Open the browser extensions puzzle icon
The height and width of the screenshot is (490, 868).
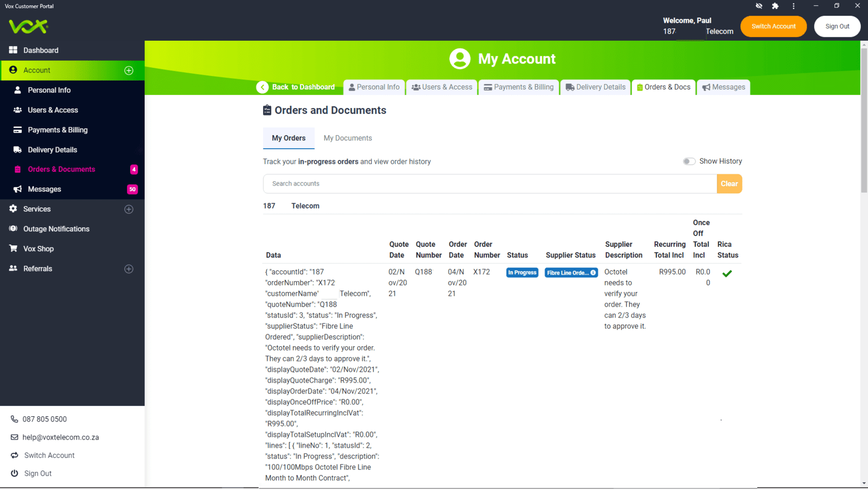pyautogui.click(x=775, y=6)
